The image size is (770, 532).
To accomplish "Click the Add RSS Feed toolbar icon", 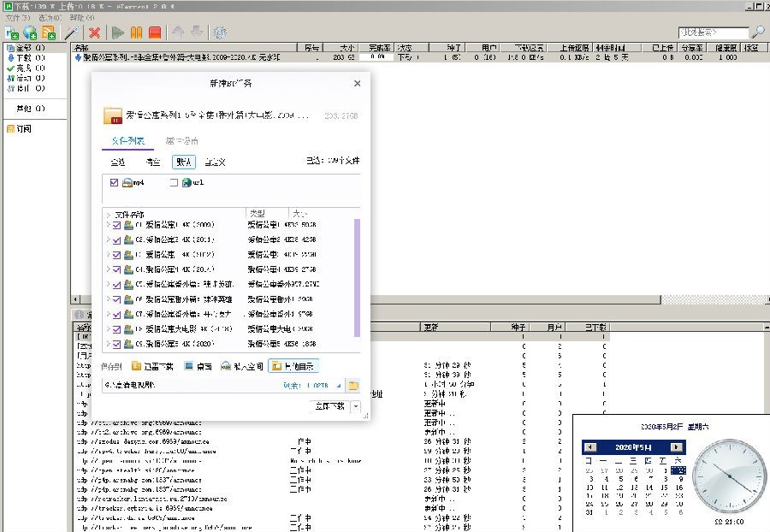I will (49, 33).
